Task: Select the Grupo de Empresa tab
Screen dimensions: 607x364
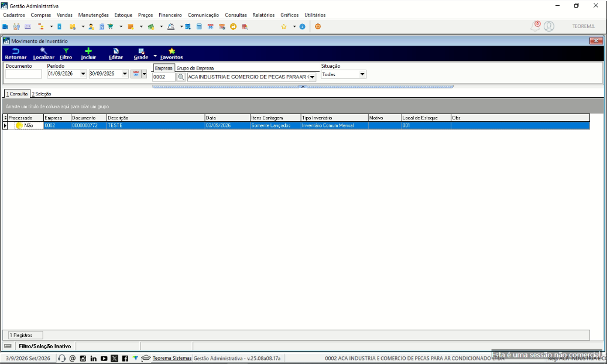Action: pos(195,68)
